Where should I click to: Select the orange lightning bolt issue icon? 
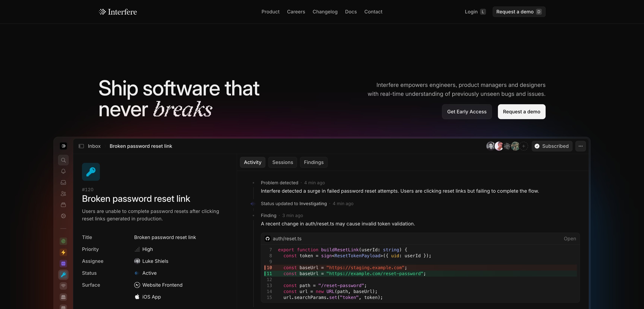(64, 253)
